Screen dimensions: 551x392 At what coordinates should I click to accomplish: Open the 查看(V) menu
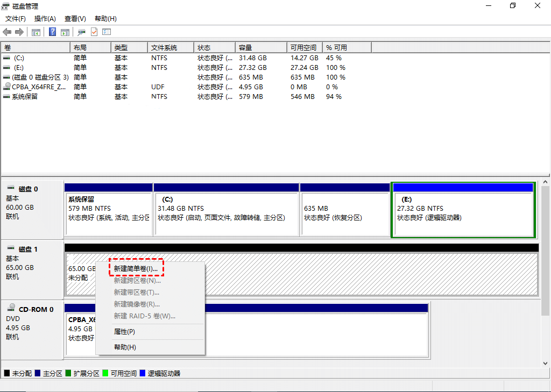pyautogui.click(x=74, y=18)
